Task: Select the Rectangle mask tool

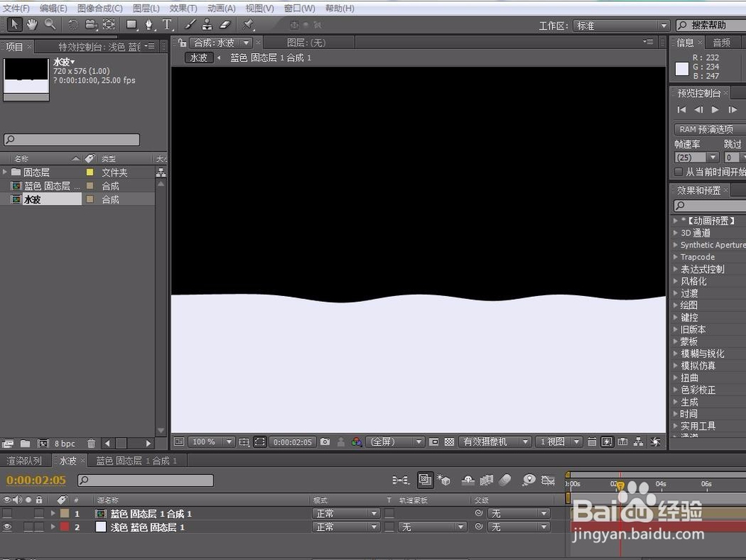Action: tap(131, 25)
